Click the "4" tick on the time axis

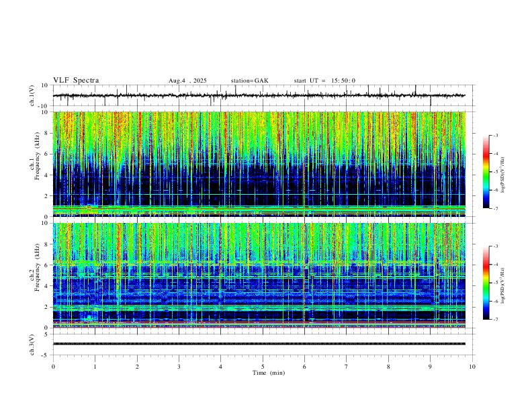click(220, 367)
